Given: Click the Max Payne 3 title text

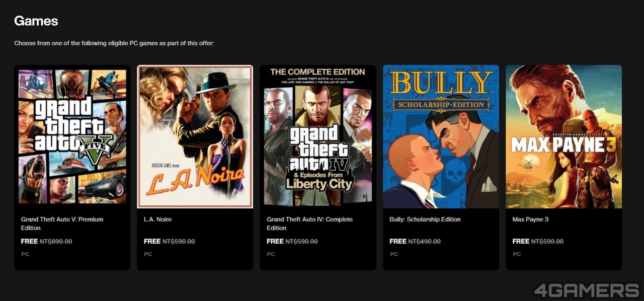Looking at the screenshot, I should tap(530, 219).
